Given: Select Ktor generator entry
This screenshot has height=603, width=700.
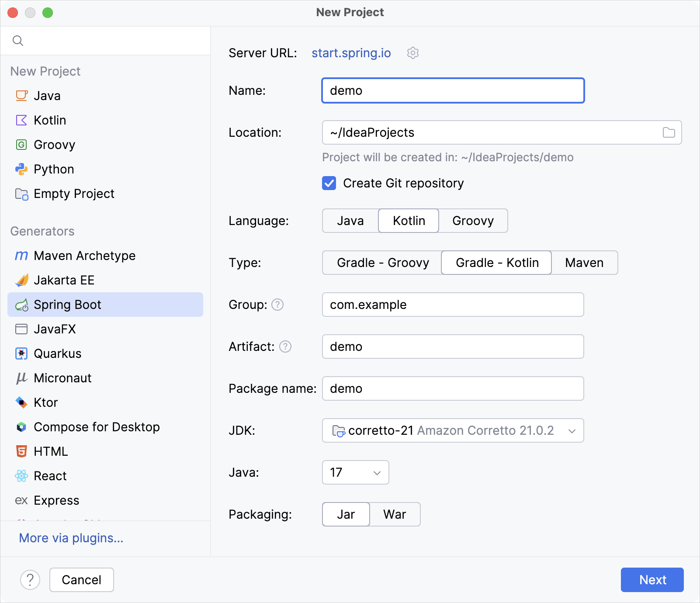Looking at the screenshot, I should (x=105, y=402).
